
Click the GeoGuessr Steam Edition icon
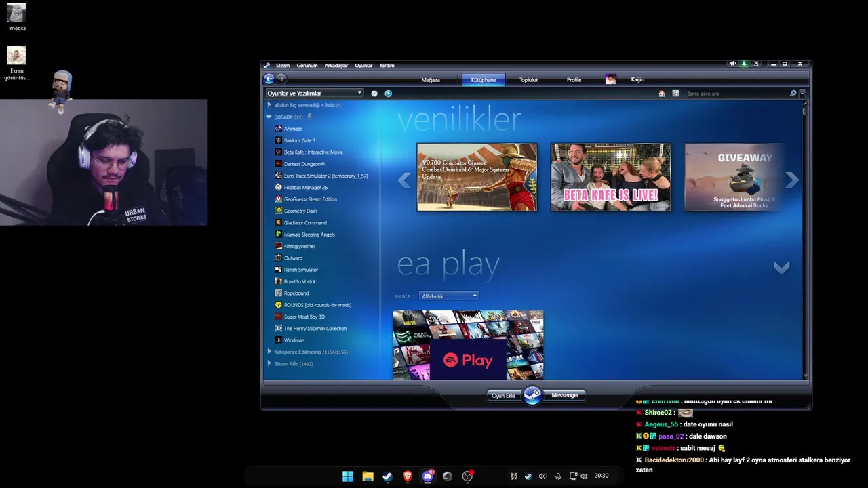(278, 199)
